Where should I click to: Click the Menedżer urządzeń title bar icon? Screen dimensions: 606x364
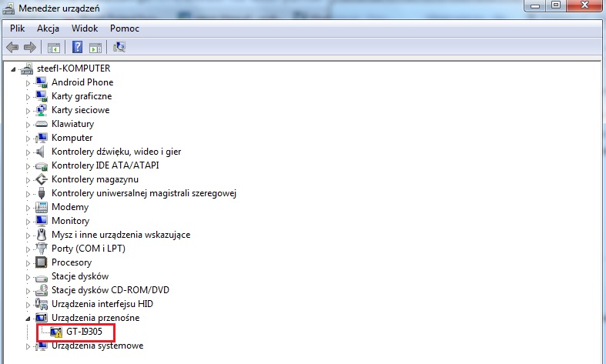point(8,8)
